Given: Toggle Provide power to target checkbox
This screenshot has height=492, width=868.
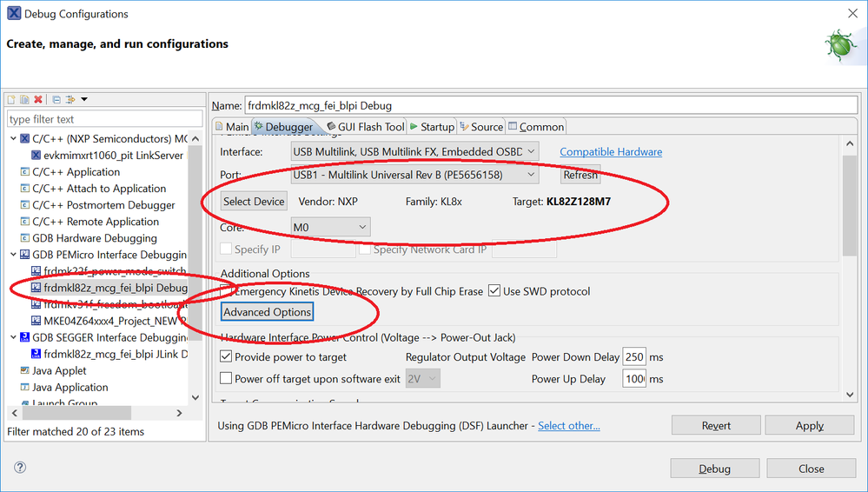Looking at the screenshot, I should [x=227, y=356].
